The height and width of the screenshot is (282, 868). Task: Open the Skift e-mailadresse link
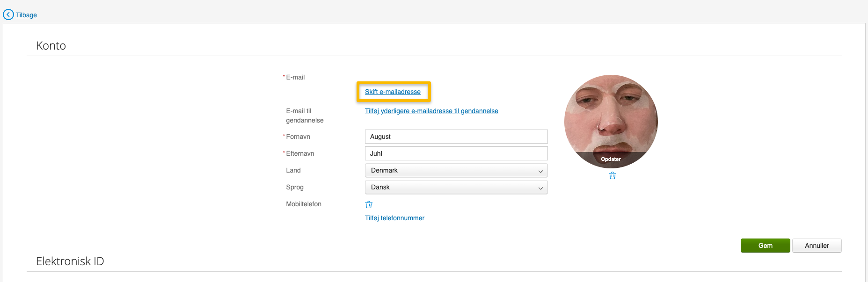pyautogui.click(x=393, y=92)
